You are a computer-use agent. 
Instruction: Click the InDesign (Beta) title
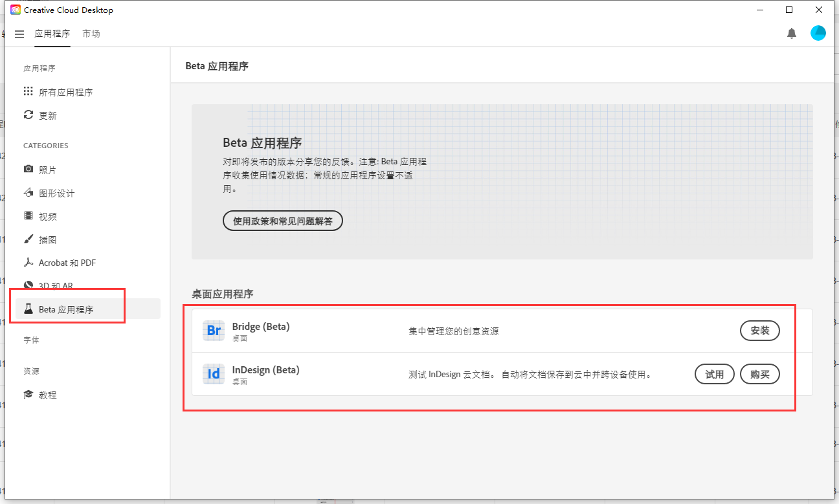266,370
